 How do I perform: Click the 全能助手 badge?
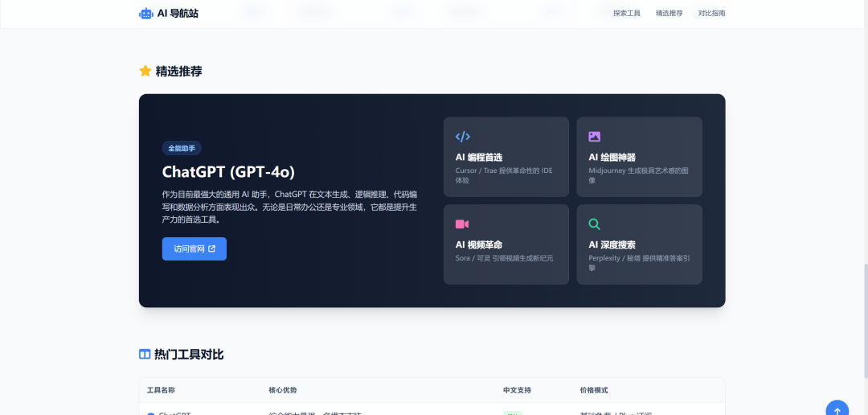182,148
